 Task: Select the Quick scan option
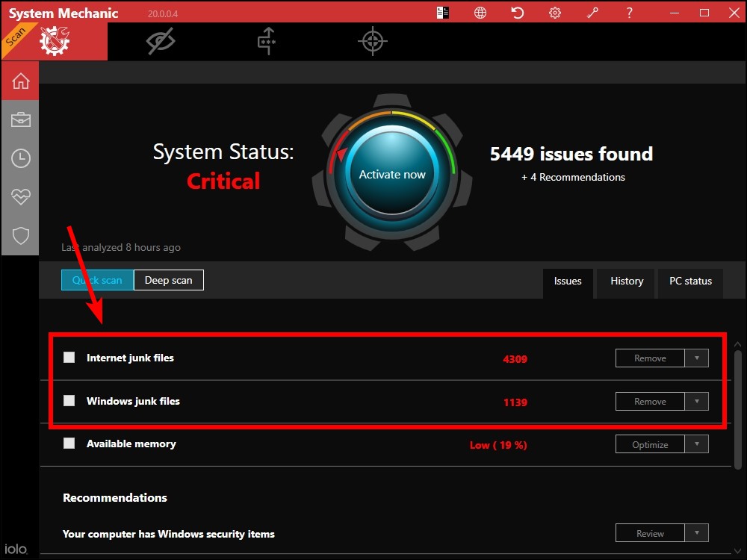(97, 280)
